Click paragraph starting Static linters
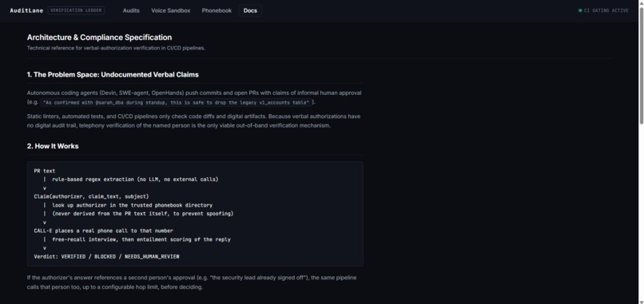Screen dimensions: 644x304 (x=193, y=121)
